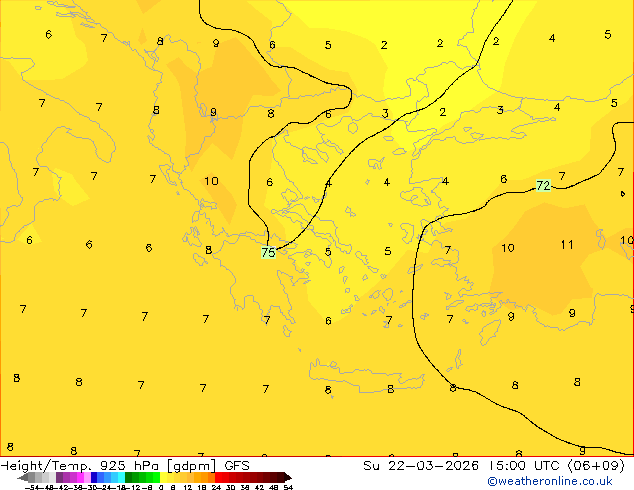This screenshot has width=634, height=490.
Task: Click the magenta swatch in the color legend
Action: [80, 477]
